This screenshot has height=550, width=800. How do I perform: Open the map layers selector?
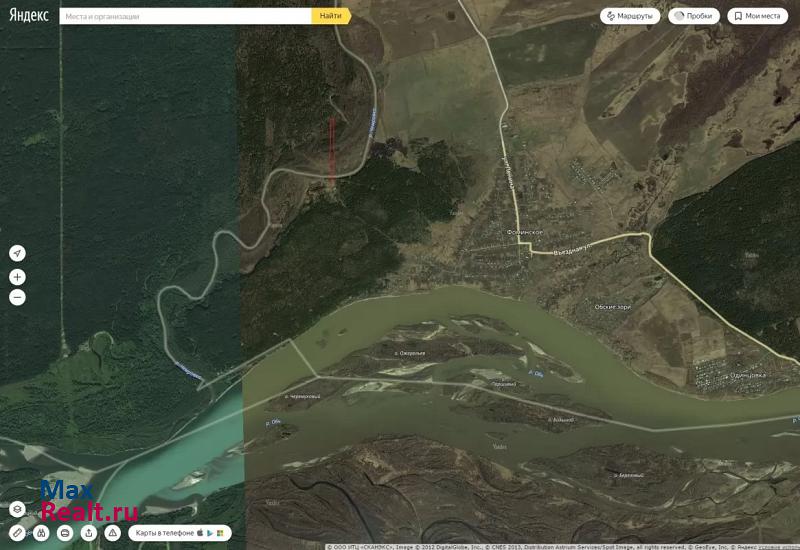(x=17, y=508)
